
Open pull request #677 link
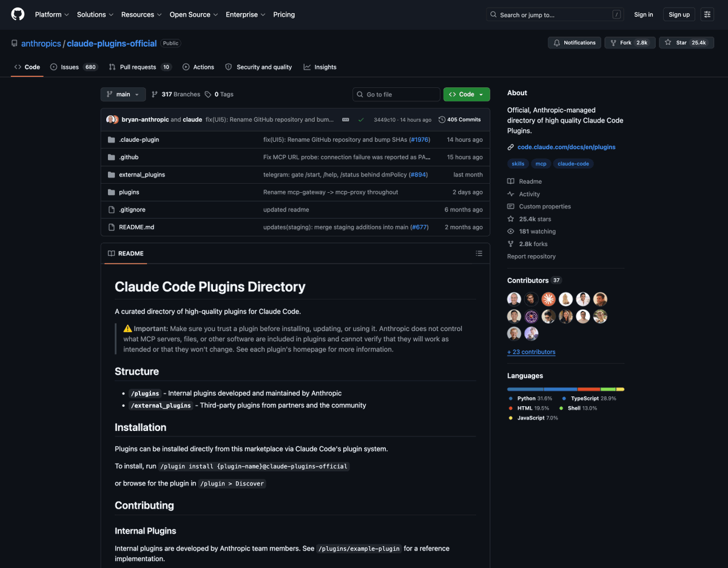[x=419, y=227]
